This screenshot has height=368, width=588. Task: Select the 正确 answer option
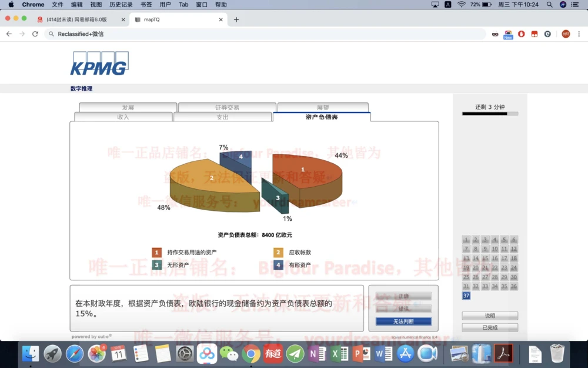click(x=403, y=297)
